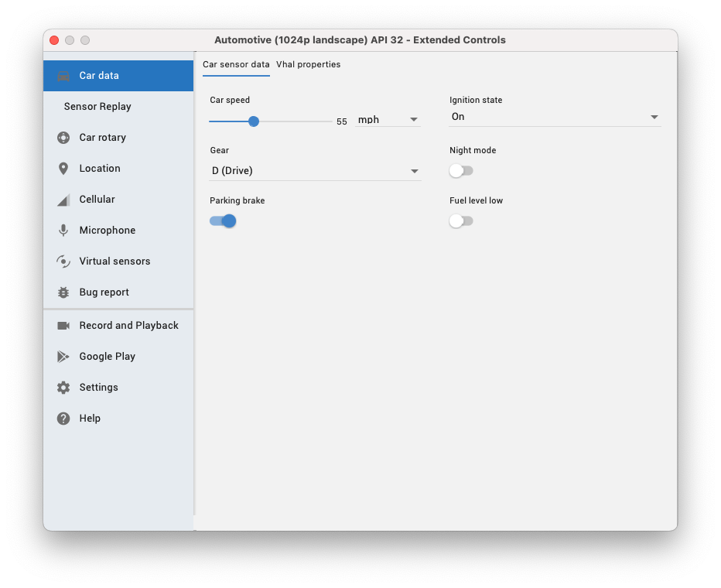Click the Car speed slider handle
The image size is (721, 588).
[x=254, y=121]
